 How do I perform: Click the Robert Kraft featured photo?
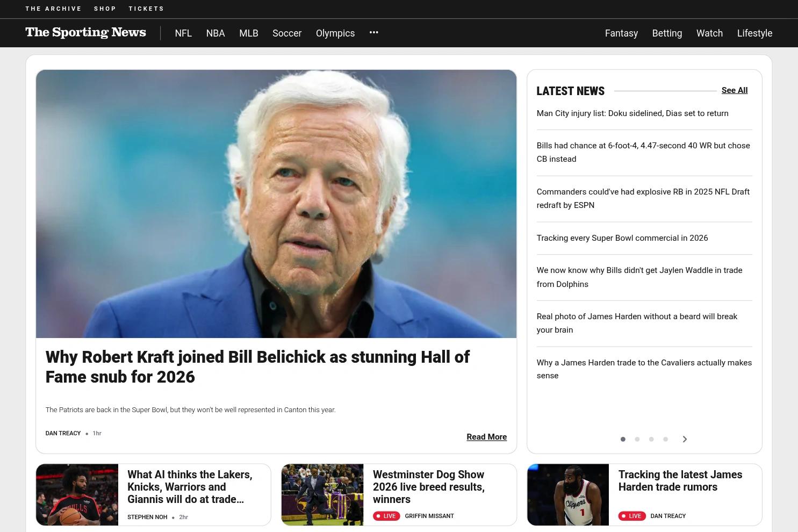coord(276,204)
